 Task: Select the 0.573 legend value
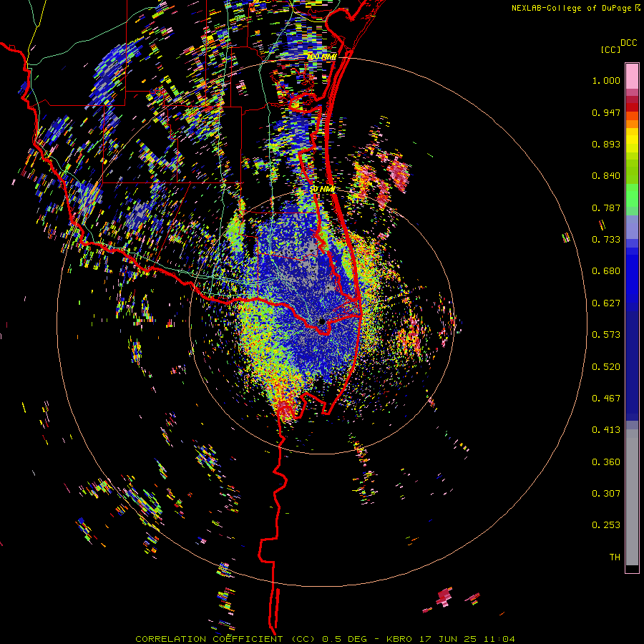pyautogui.click(x=606, y=335)
